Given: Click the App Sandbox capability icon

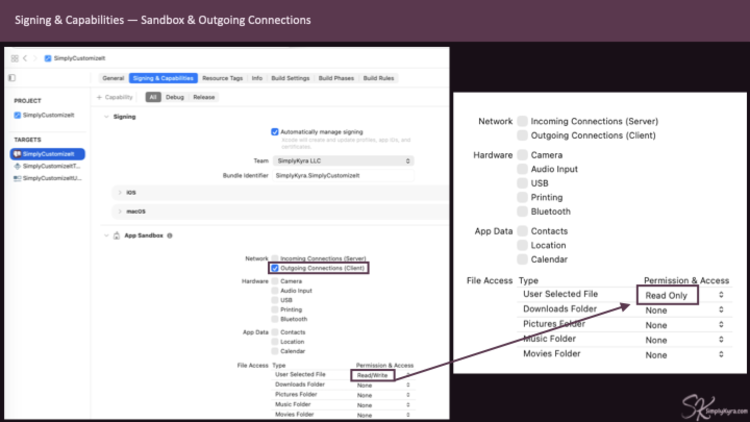Looking at the screenshot, I should tap(117, 235).
